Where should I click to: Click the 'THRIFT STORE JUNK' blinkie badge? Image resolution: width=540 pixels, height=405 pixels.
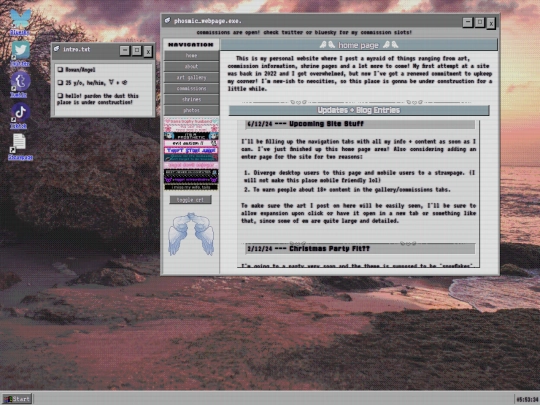coord(191,150)
